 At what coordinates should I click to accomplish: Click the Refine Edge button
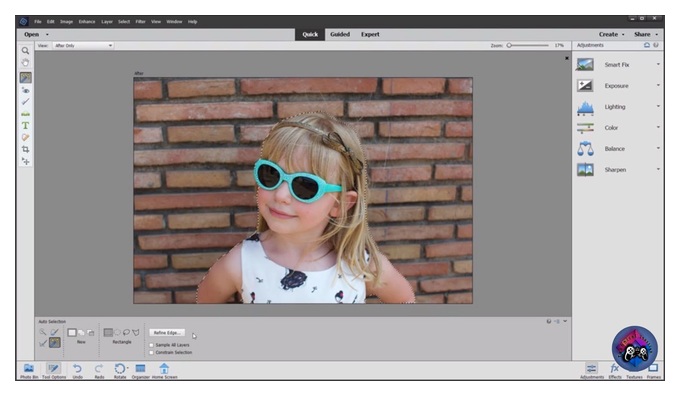167,333
